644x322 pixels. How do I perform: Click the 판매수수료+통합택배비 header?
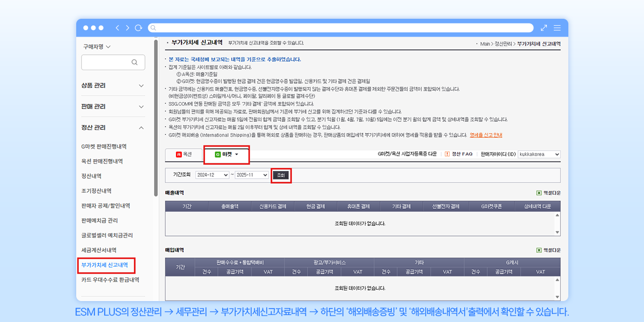tap(240, 262)
